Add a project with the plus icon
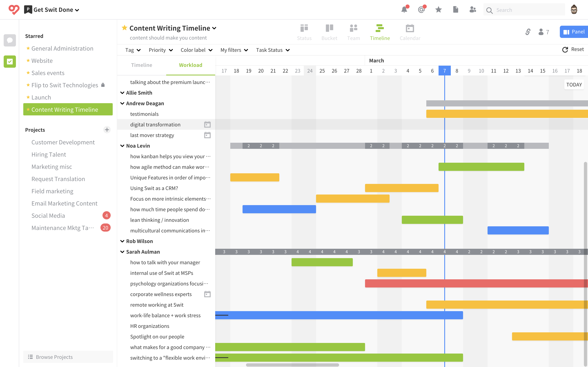Screen dimensions: 588x367 pyautogui.click(x=107, y=130)
